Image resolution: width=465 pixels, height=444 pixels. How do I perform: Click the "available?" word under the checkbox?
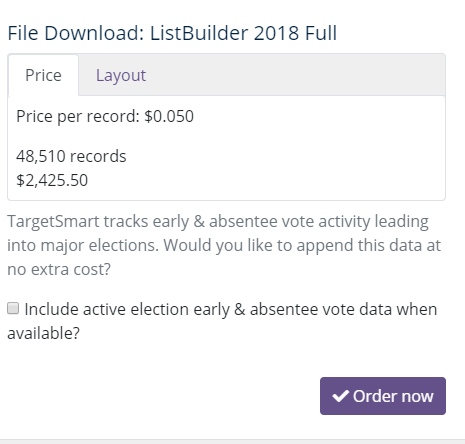44,333
